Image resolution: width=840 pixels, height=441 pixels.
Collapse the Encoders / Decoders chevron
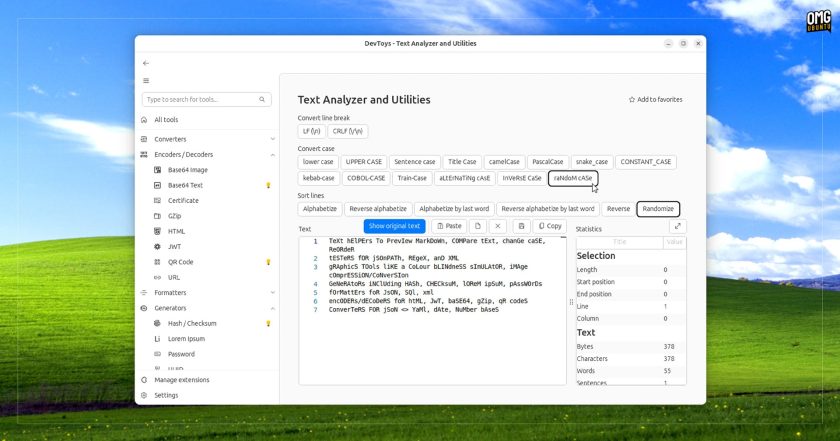pos(273,155)
